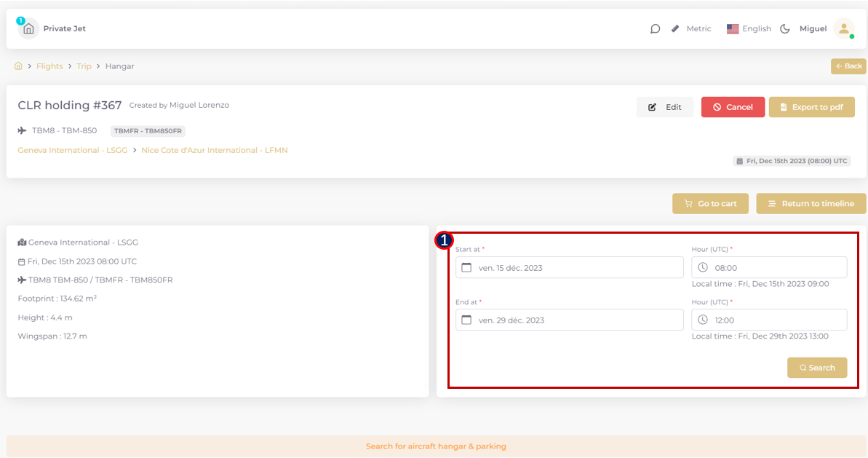
Task: Edit the CLR holding #367 trip
Action: tap(665, 107)
